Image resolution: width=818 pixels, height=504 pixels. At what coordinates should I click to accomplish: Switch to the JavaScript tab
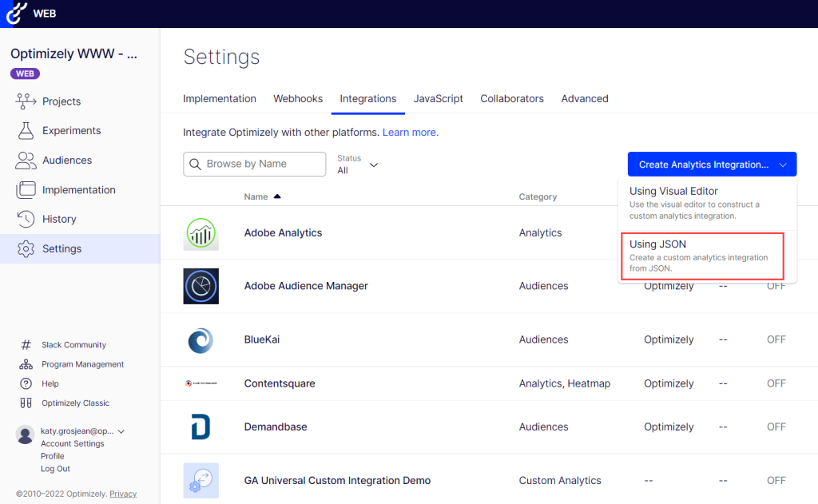click(438, 99)
